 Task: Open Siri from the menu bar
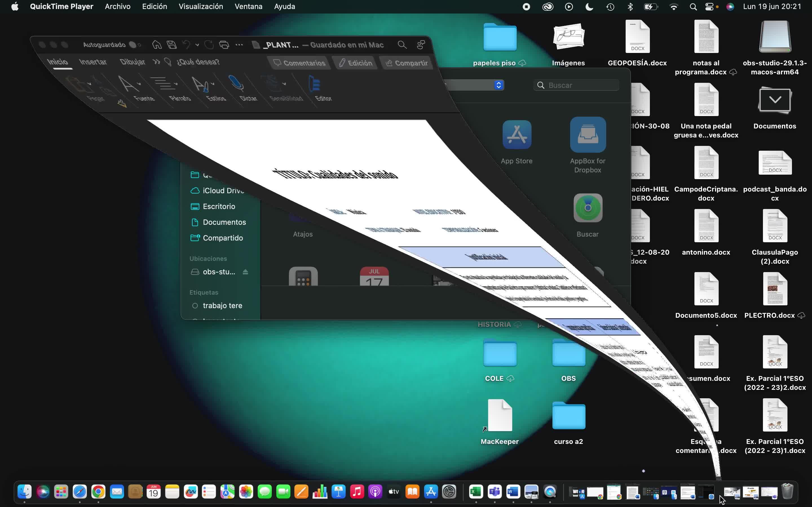tap(730, 7)
